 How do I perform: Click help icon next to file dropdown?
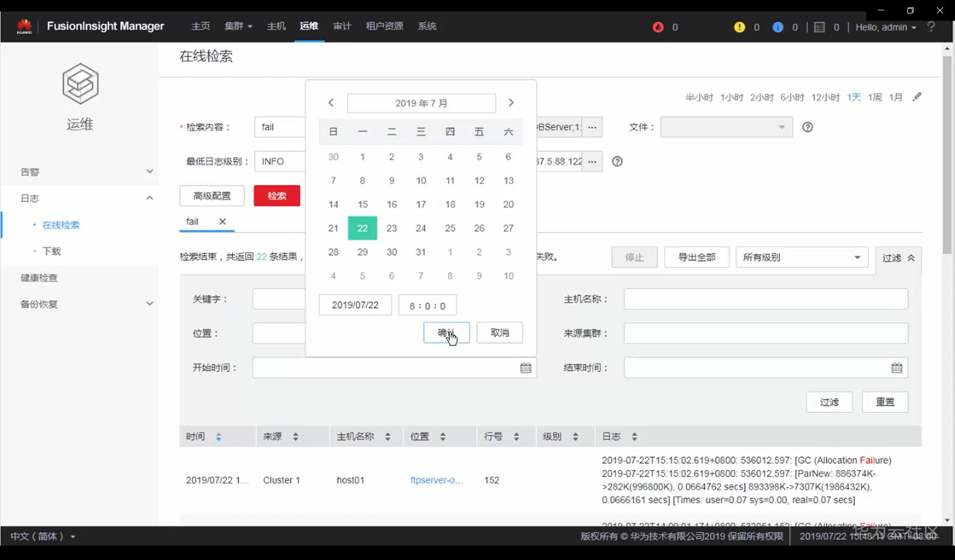click(807, 127)
